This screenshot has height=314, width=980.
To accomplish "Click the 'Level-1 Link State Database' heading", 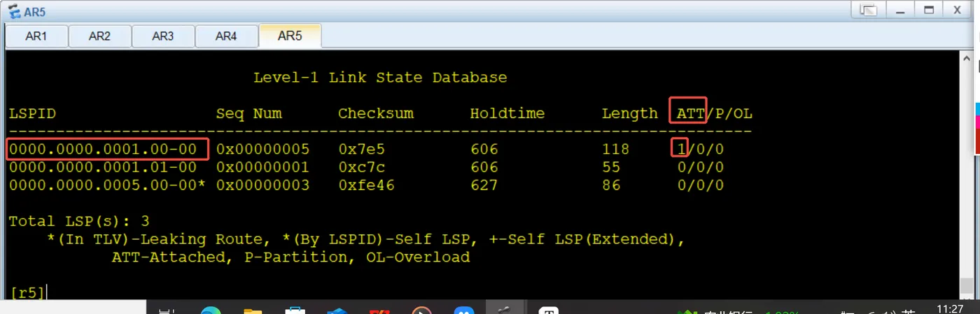I will pos(379,77).
